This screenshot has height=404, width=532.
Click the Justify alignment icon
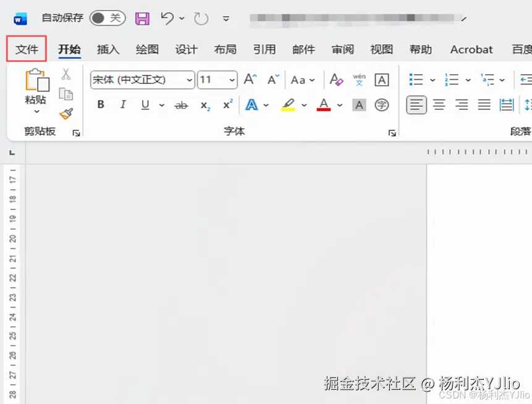pyautogui.click(x=484, y=104)
